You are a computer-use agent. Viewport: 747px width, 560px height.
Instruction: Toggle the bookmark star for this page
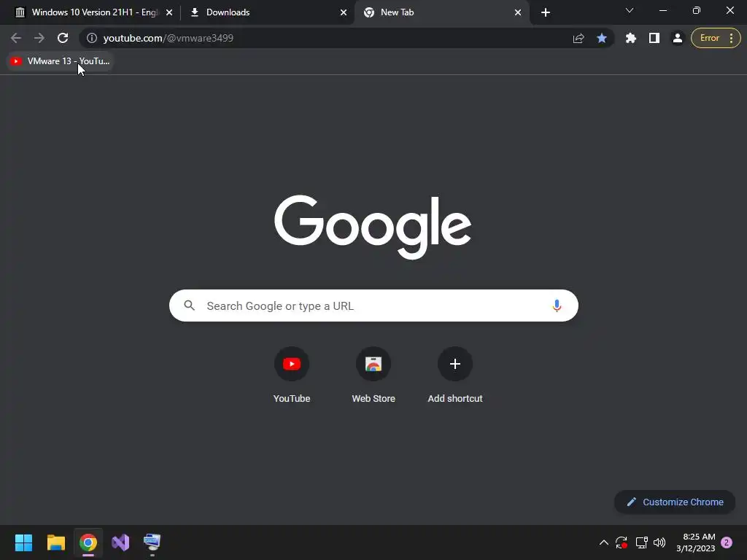tap(602, 38)
